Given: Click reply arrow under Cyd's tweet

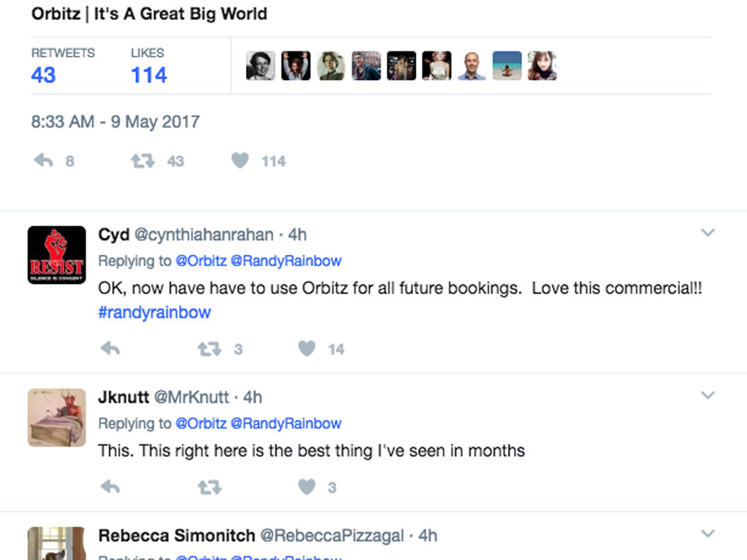Looking at the screenshot, I should coord(110,349).
